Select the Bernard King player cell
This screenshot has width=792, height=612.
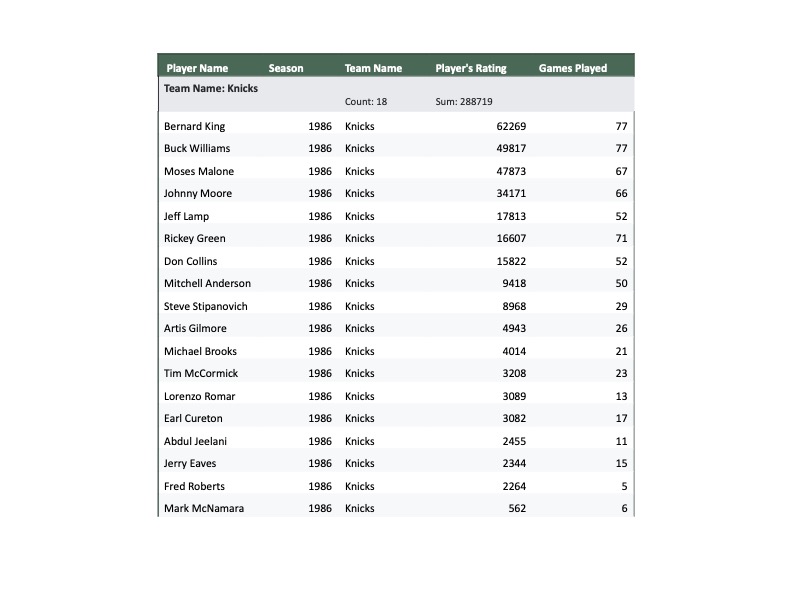[x=195, y=126]
